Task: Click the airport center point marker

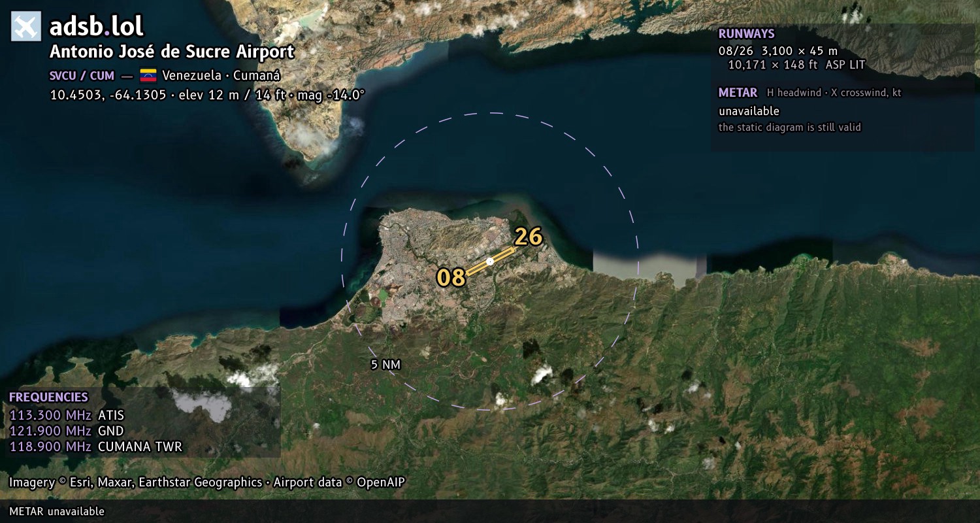Action: 490,261
